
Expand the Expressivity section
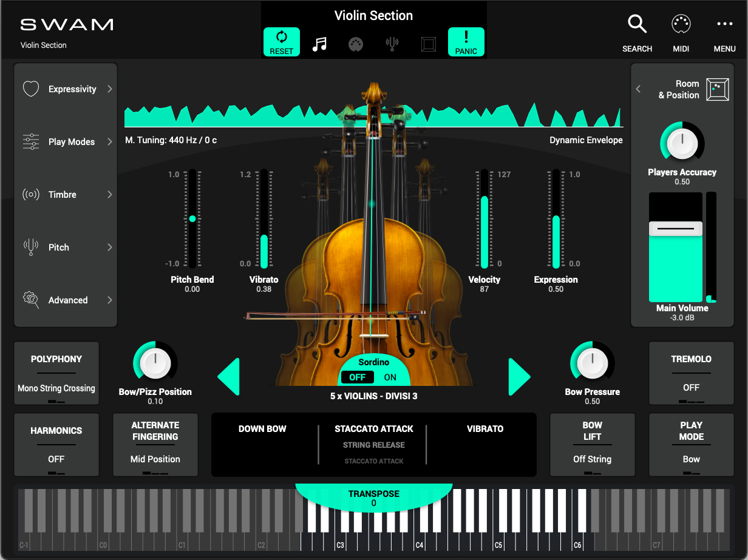pyautogui.click(x=66, y=89)
